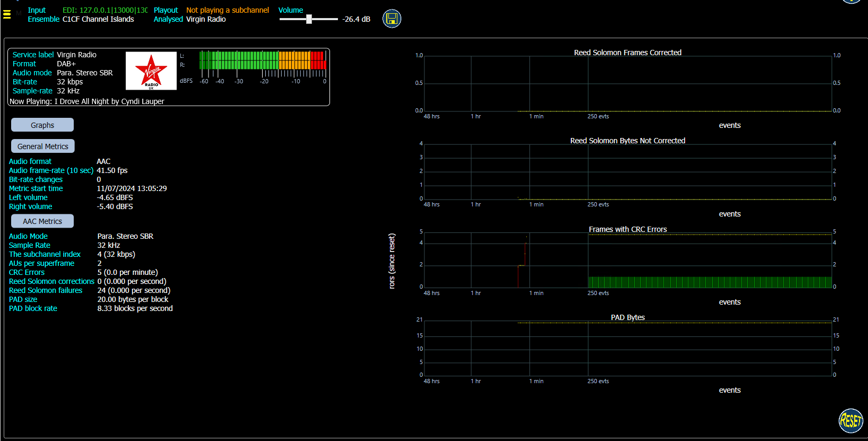Click the Service label field name
Viewport: 868px width, 441px height.
tap(33, 55)
